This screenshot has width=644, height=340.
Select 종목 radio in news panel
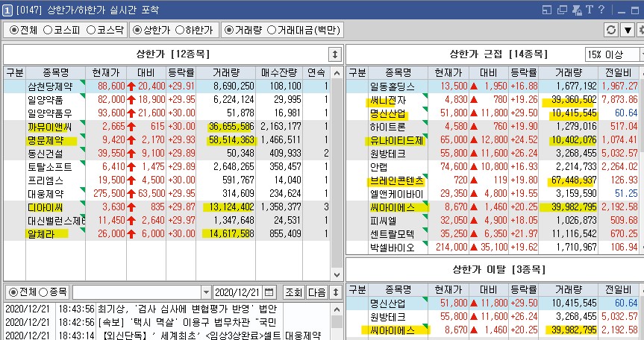43,292
